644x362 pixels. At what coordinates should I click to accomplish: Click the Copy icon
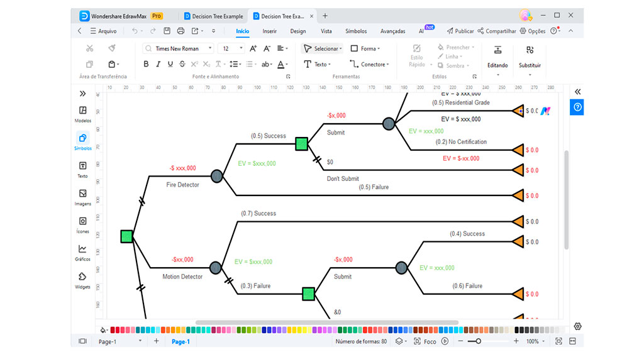point(89,64)
